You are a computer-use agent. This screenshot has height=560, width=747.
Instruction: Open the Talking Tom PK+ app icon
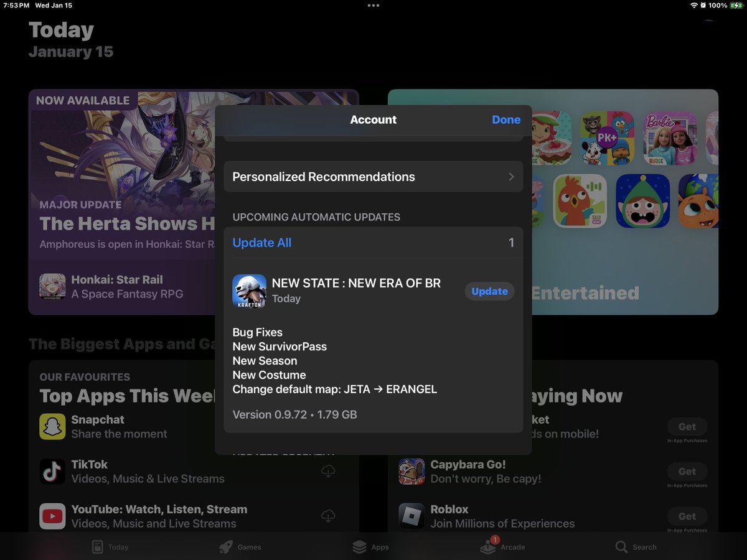(x=607, y=138)
